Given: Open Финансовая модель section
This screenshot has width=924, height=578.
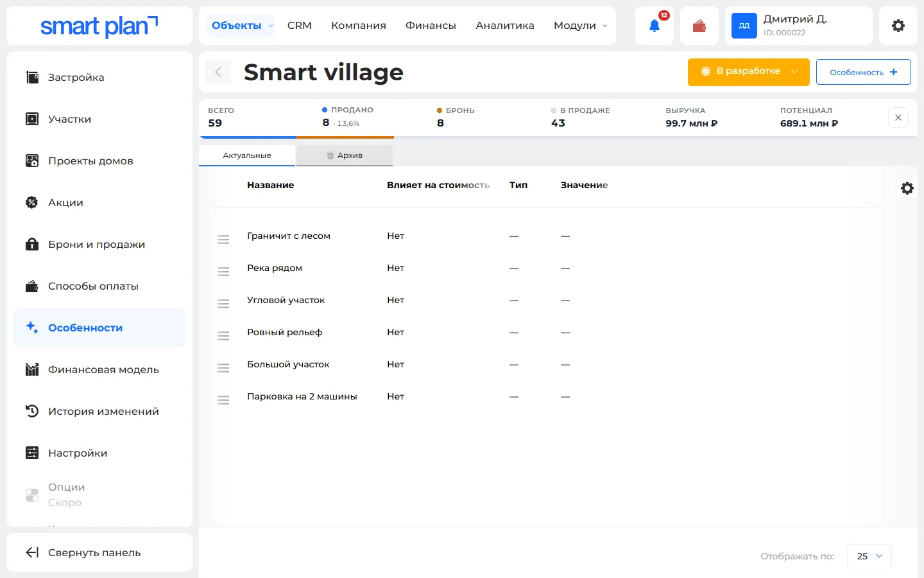Looking at the screenshot, I should point(99,369).
